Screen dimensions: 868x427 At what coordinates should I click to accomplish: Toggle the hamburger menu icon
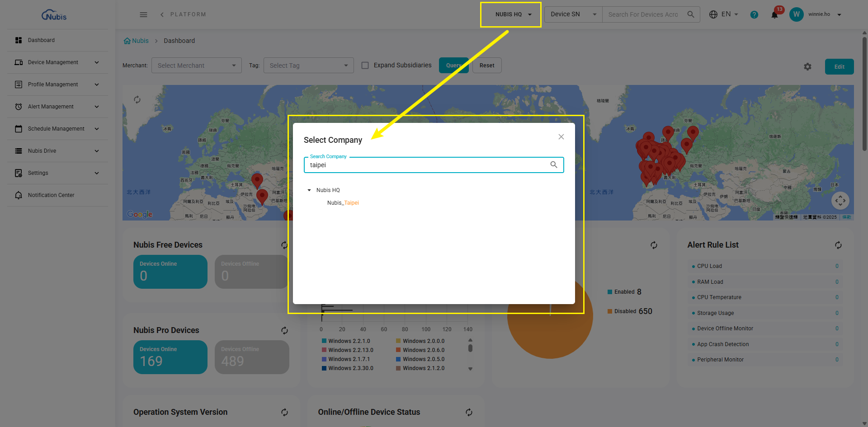coord(143,14)
